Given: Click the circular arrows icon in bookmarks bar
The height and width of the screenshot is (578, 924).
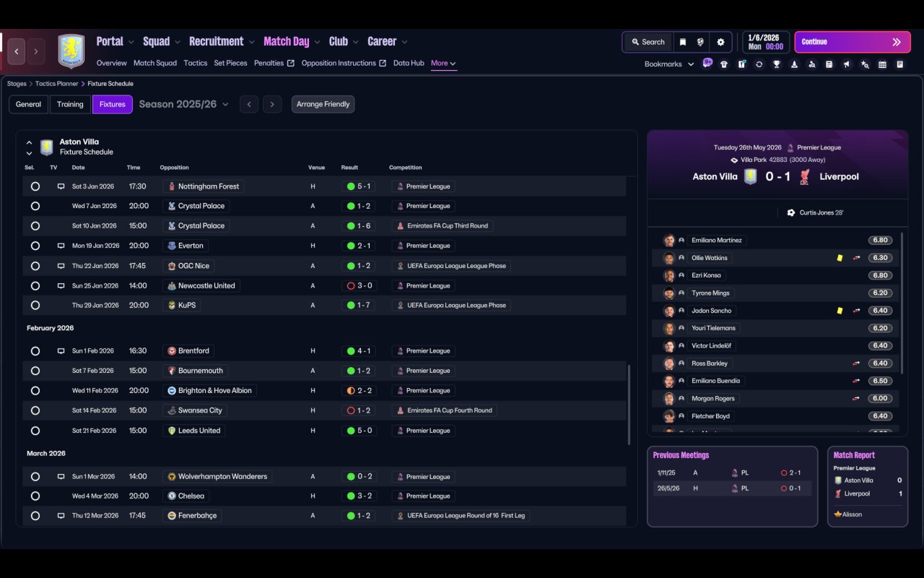Looking at the screenshot, I should point(759,64).
